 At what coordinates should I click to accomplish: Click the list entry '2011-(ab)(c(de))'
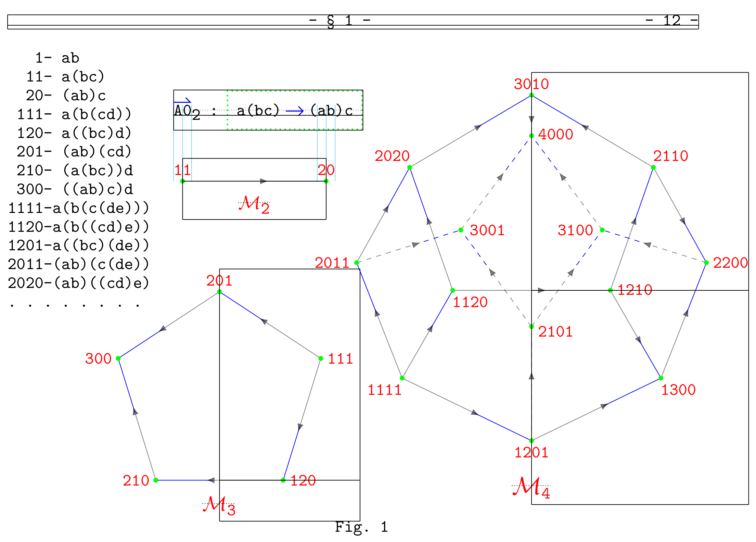78,265
